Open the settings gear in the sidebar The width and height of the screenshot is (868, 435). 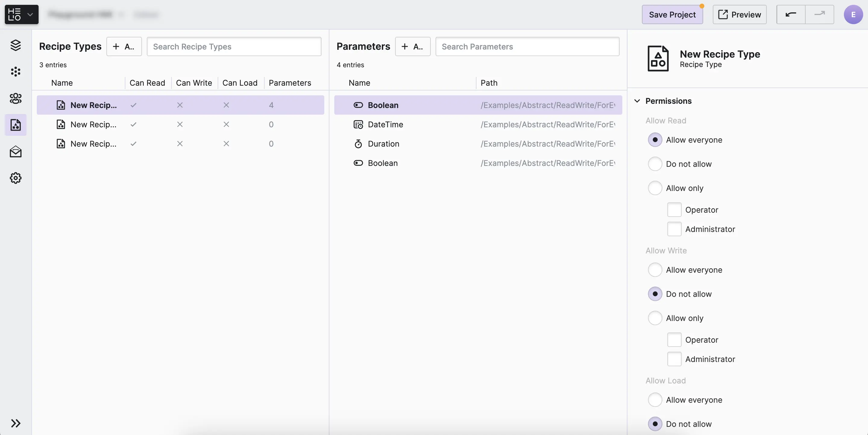[15, 178]
